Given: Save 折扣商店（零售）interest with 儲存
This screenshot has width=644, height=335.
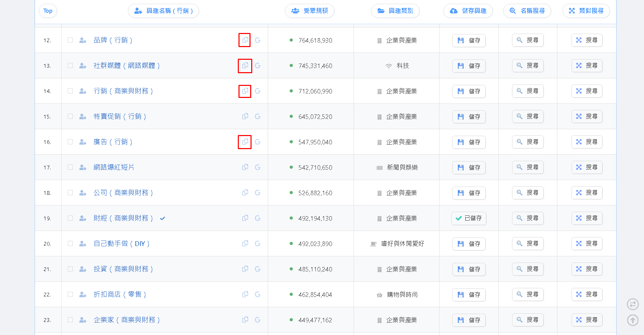Looking at the screenshot, I should (x=469, y=295).
